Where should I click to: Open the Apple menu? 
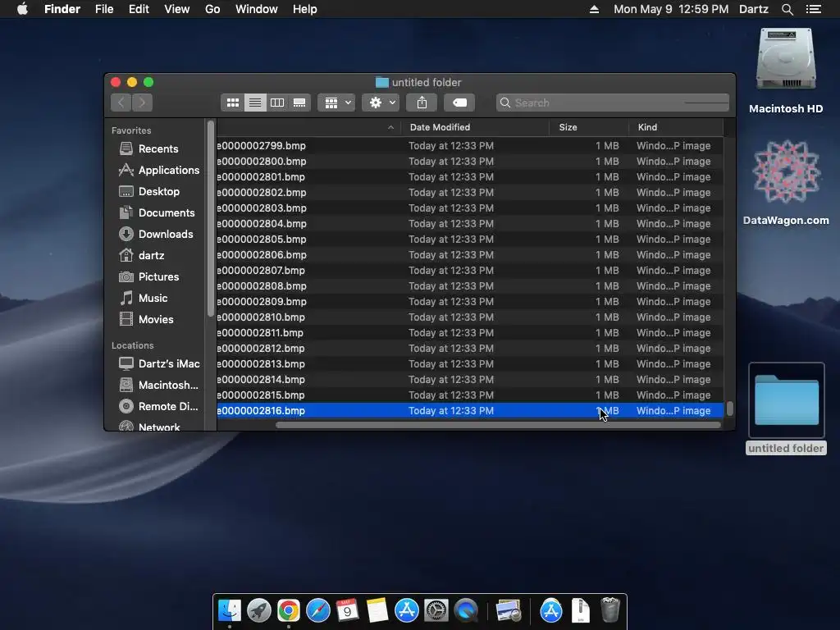(x=22, y=9)
